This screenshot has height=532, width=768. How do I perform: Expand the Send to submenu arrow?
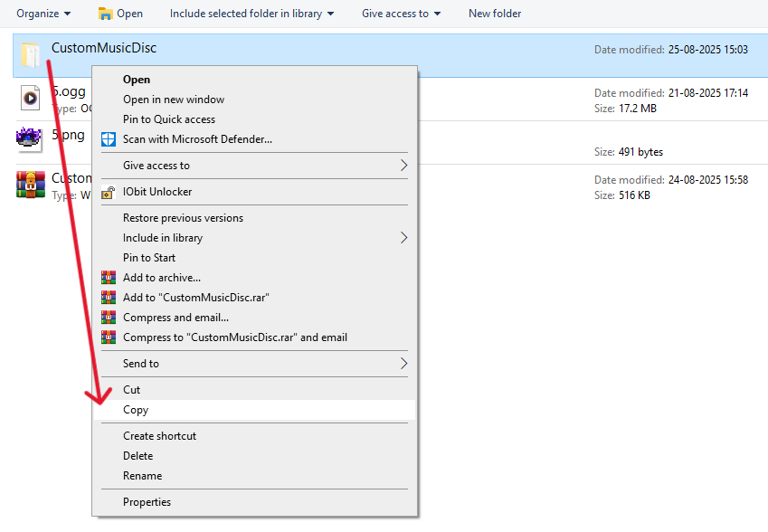pos(403,364)
